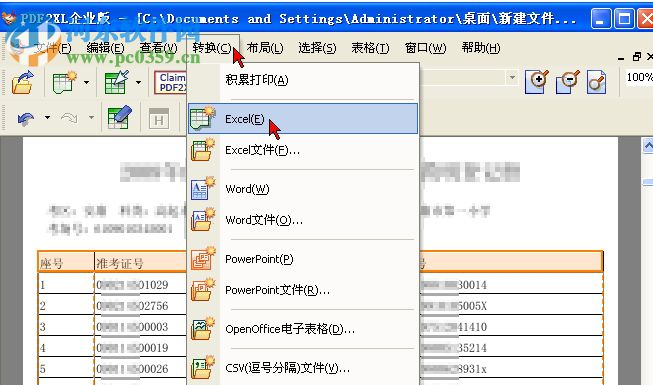This screenshot has width=653, height=385.
Task: Click the H header toolbar icon
Action: coord(159,119)
